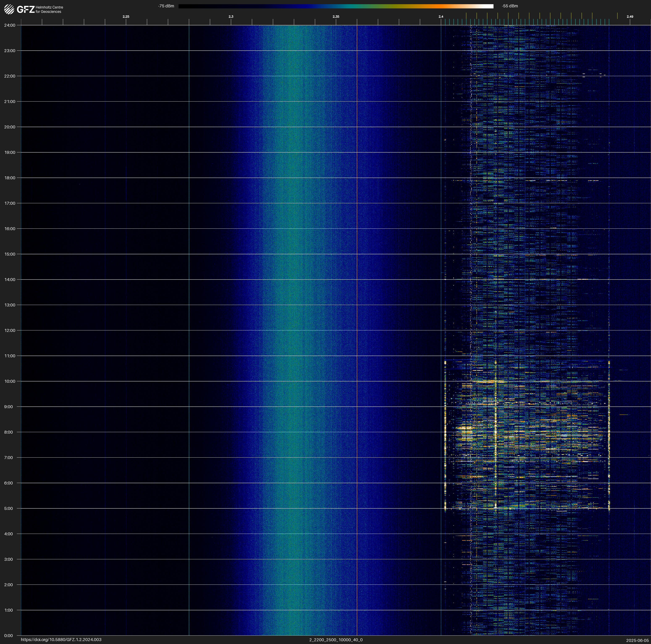Click the -75 dBm scale label

(x=166, y=6)
